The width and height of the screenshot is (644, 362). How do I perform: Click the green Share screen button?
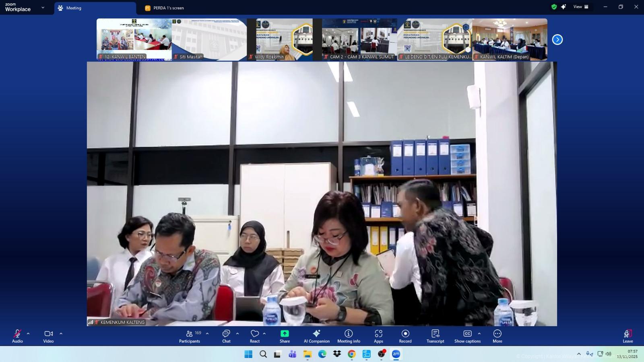(285, 336)
